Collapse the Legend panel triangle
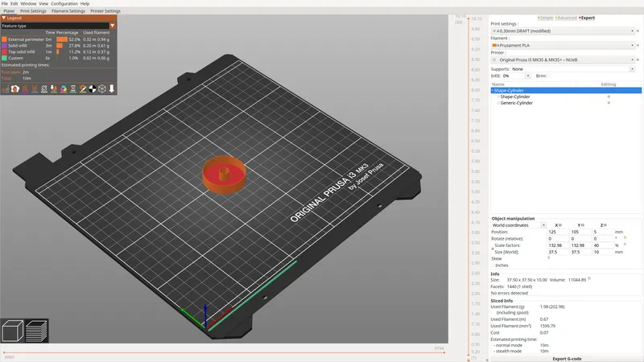 [x=4, y=18]
